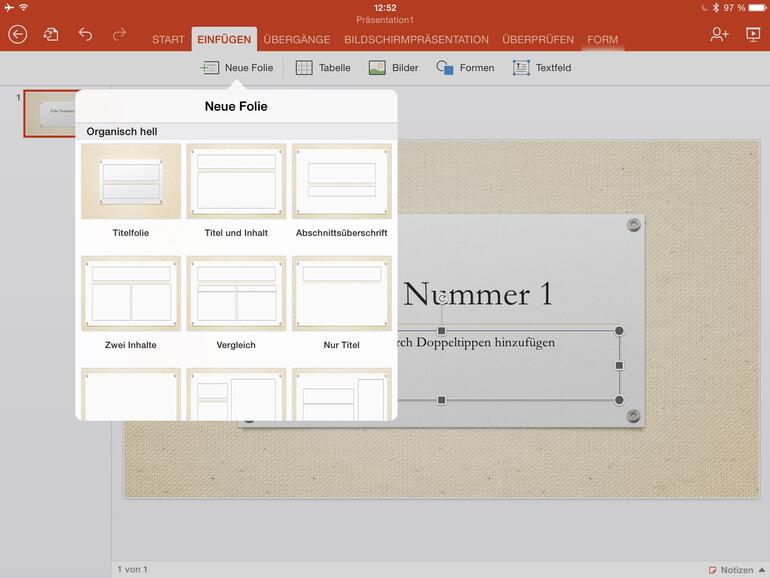
Task: Click the Neue Folie button
Action: click(236, 68)
